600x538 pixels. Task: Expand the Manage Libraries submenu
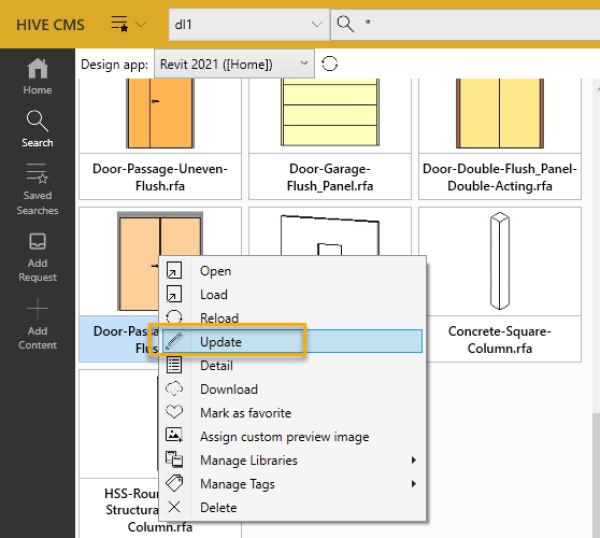(413, 460)
